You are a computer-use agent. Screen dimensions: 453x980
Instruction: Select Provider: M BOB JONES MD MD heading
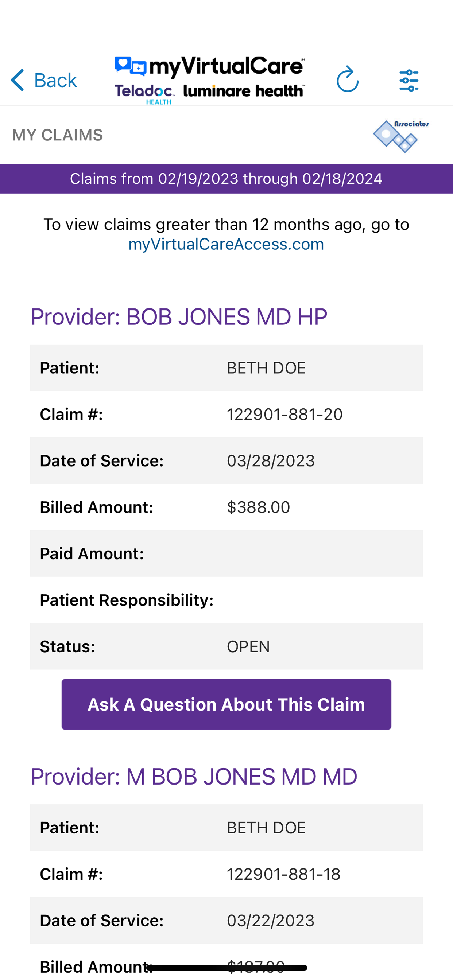(x=194, y=777)
